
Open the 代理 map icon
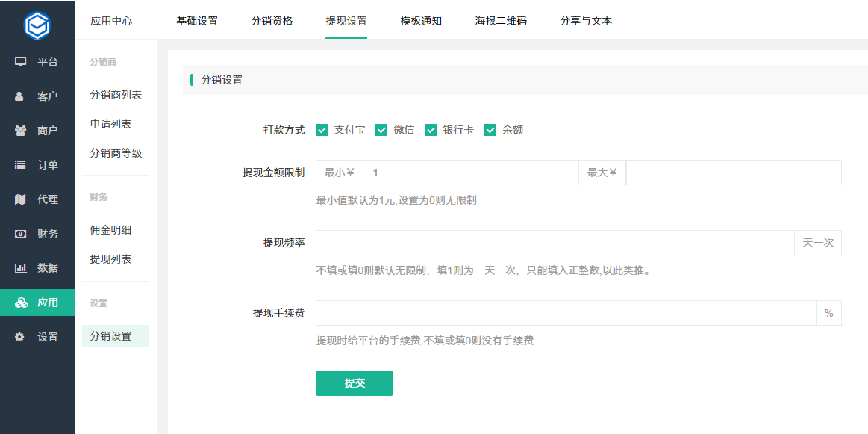20,199
